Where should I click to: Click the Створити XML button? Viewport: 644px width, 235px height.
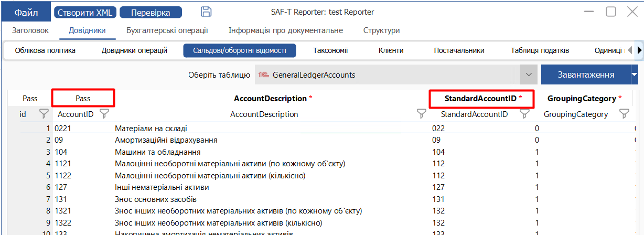[85, 12]
